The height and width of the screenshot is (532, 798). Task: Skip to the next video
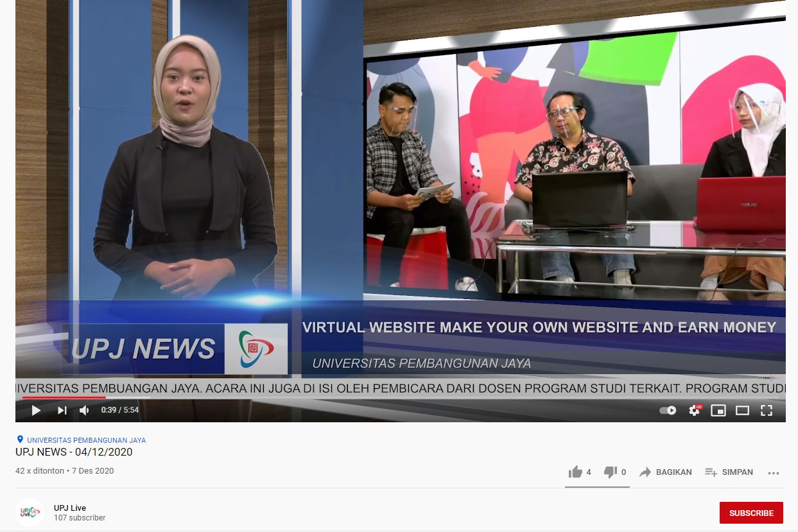pos(62,410)
